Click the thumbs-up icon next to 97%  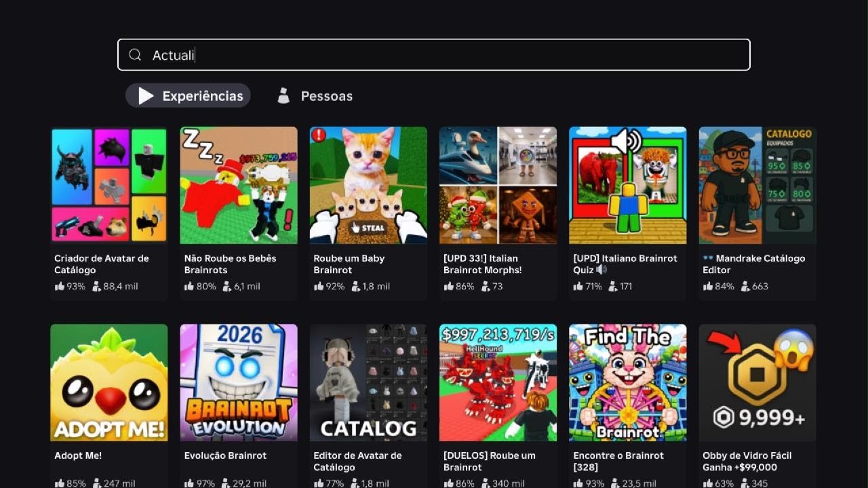click(189, 483)
